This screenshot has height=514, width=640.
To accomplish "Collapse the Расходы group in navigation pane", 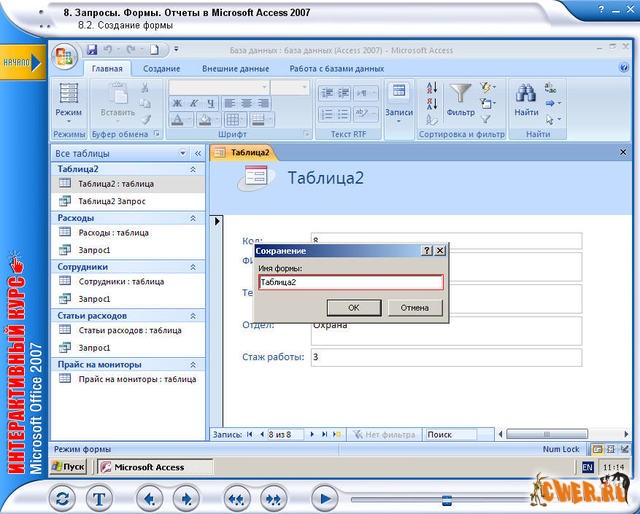I will click(x=192, y=217).
